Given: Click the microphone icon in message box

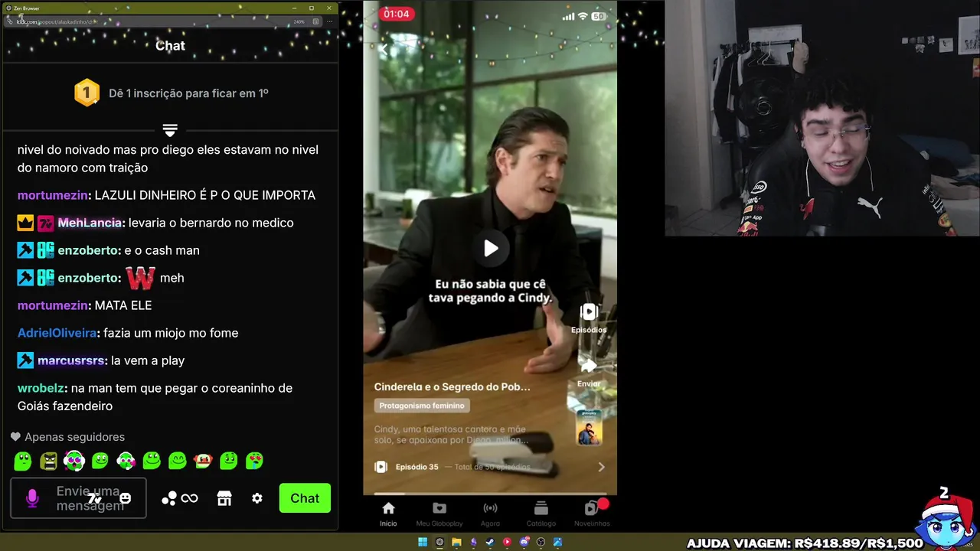Looking at the screenshot, I should [x=32, y=498].
